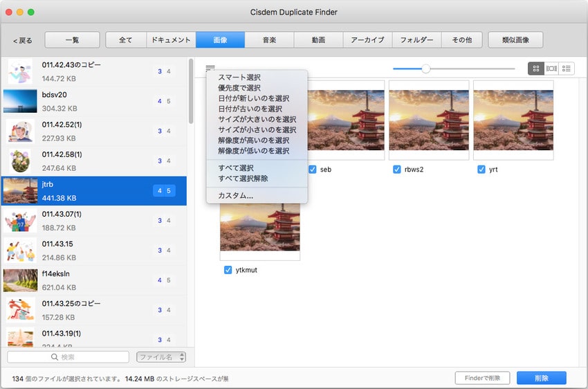Click the selection rules list icon
The width and height of the screenshot is (588, 389).
point(210,68)
